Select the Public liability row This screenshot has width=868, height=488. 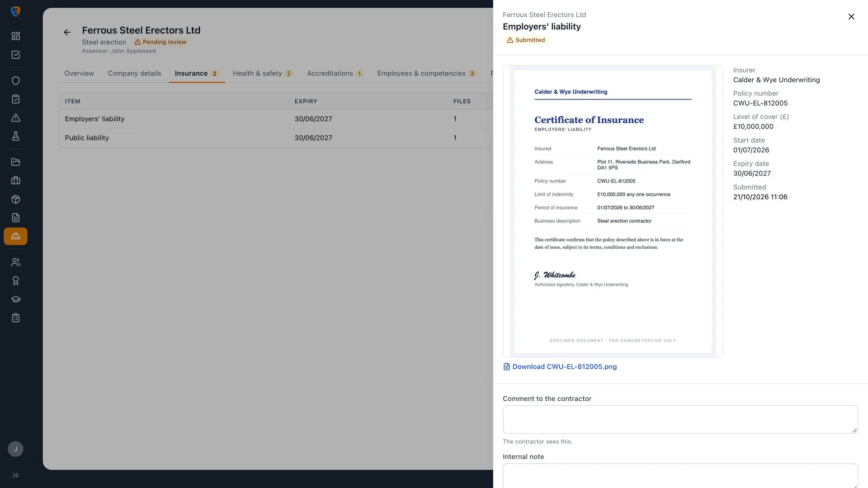point(276,138)
